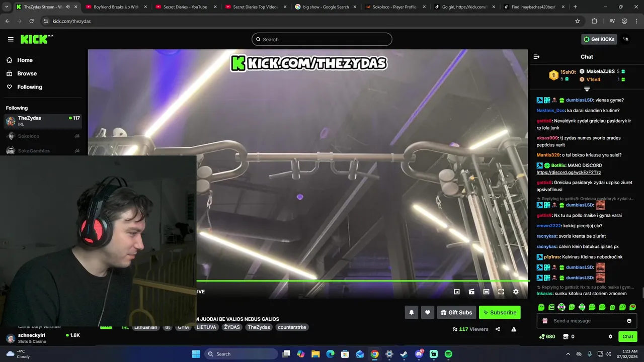Click the Subscribe button
This screenshot has height=362, width=644.
pyautogui.click(x=500, y=312)
